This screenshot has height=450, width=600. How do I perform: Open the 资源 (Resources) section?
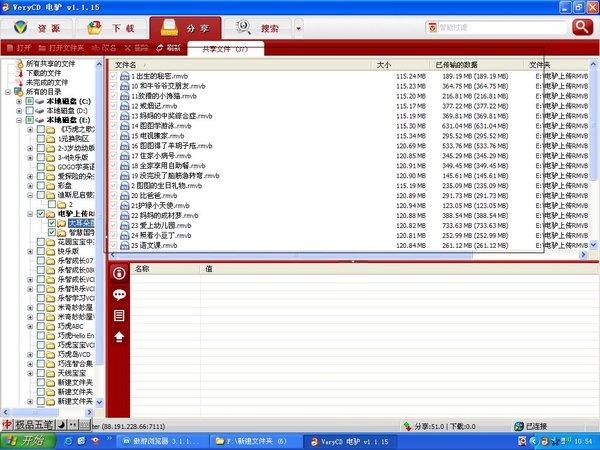coord(37,28)
